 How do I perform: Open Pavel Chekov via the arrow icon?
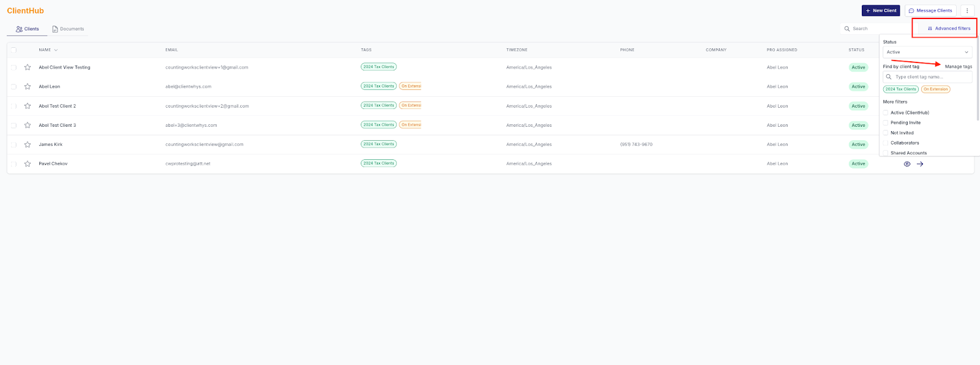pos(920,164)
